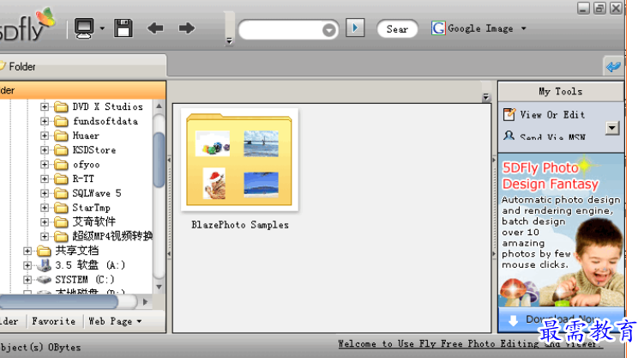Click the Send Via MSN tool
644x358 pixels.
(552, 137)
